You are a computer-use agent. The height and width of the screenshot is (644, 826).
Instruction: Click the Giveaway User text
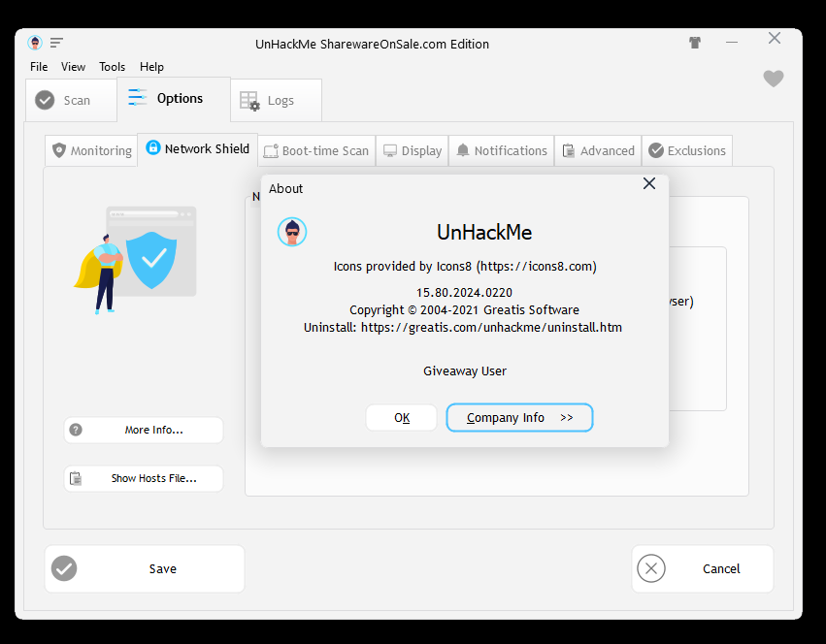[465, 371]
